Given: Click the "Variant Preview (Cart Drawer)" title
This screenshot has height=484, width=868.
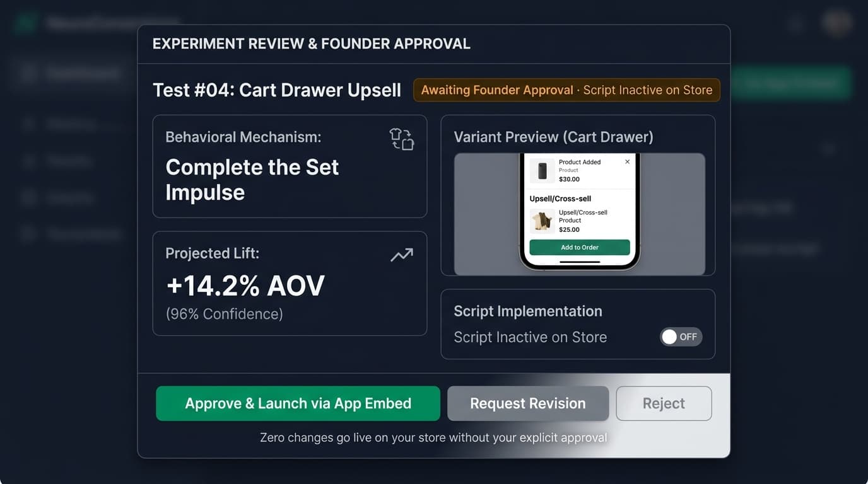Looking at the screenshot, I should pyautogui.click(x=553, y=137).
